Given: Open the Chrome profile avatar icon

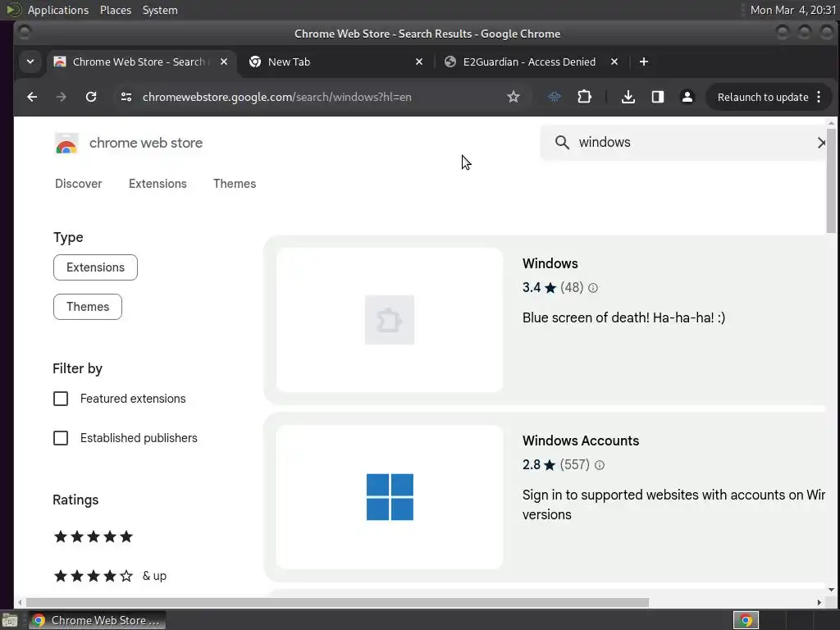Looking at the screenshot, I should click(687, 97).
